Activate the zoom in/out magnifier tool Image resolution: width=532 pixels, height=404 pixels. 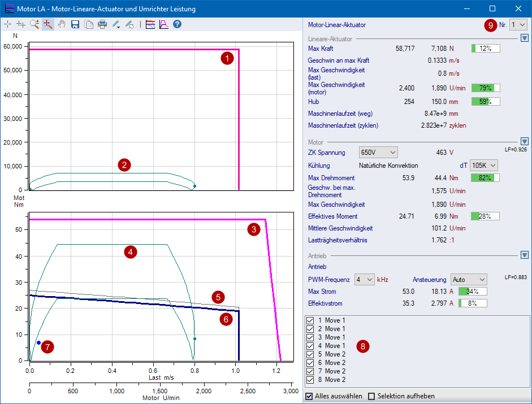click(34, 24)
